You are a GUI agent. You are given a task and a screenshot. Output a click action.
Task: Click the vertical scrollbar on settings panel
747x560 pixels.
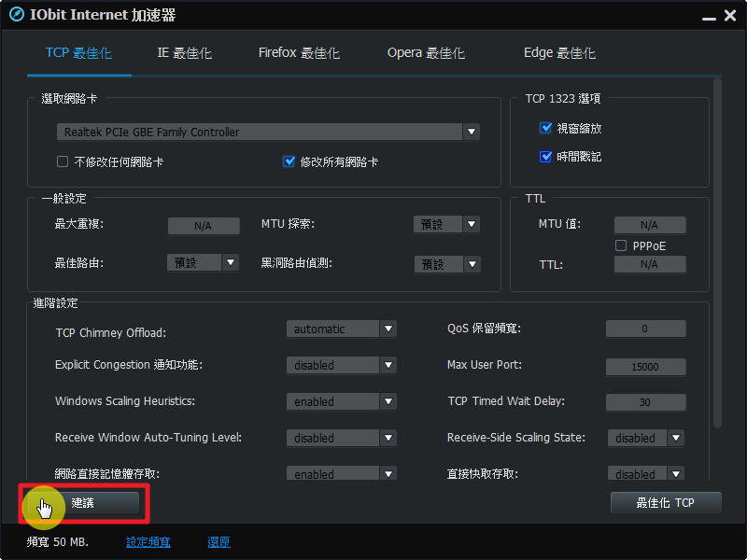point(716,252)
